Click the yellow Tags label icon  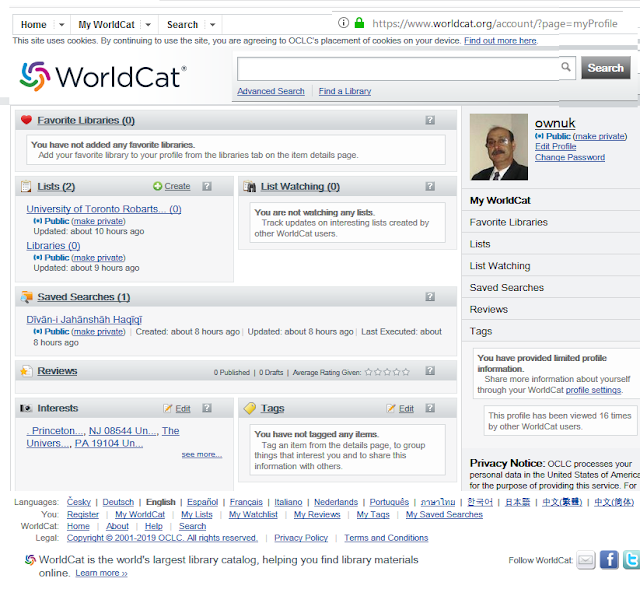pyautogui.click(x=249, y=408)
